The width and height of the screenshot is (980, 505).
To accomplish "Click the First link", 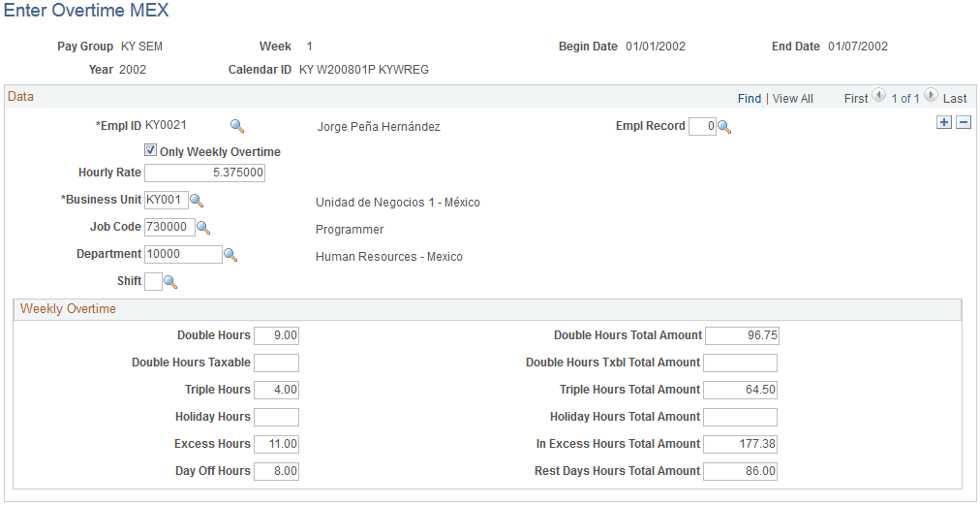I will point(856,98).
